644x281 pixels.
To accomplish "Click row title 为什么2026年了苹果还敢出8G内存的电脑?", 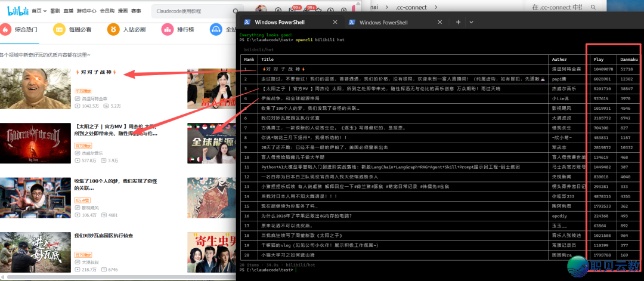I will click(306, 216).
